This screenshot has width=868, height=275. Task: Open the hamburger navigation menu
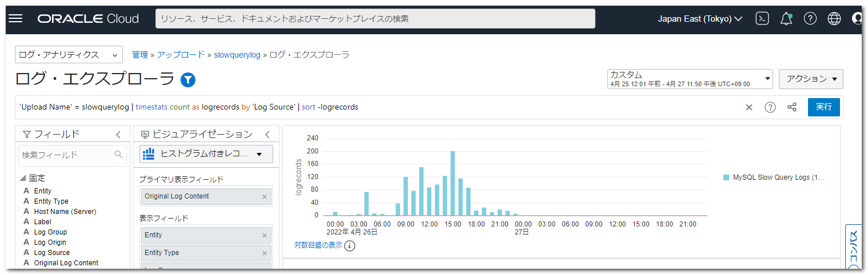coord(15,19)
